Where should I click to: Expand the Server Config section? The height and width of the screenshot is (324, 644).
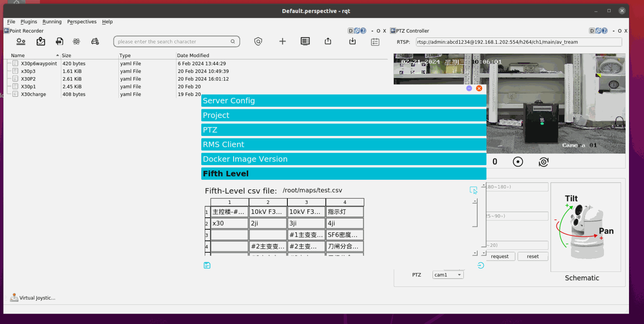click(x=344, y=100)
